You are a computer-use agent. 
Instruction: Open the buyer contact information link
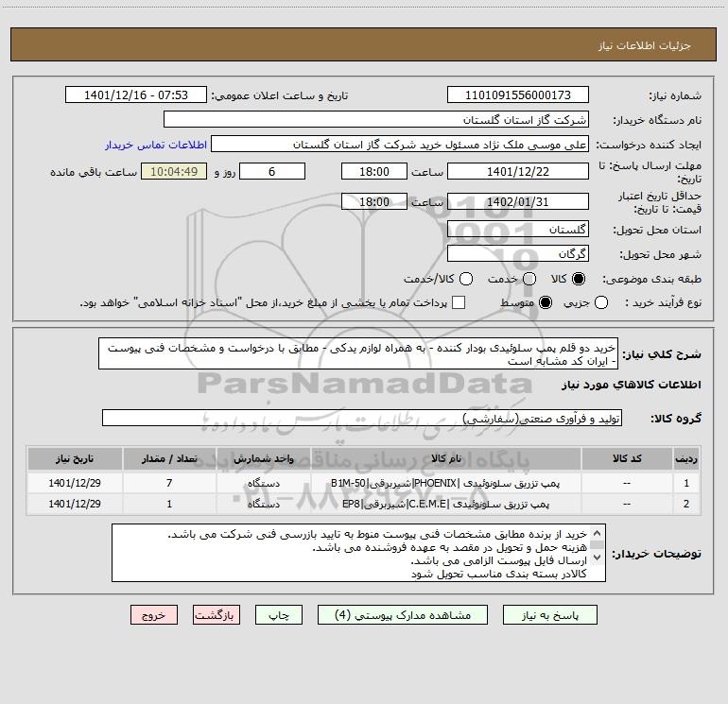[x=156, y=145]
